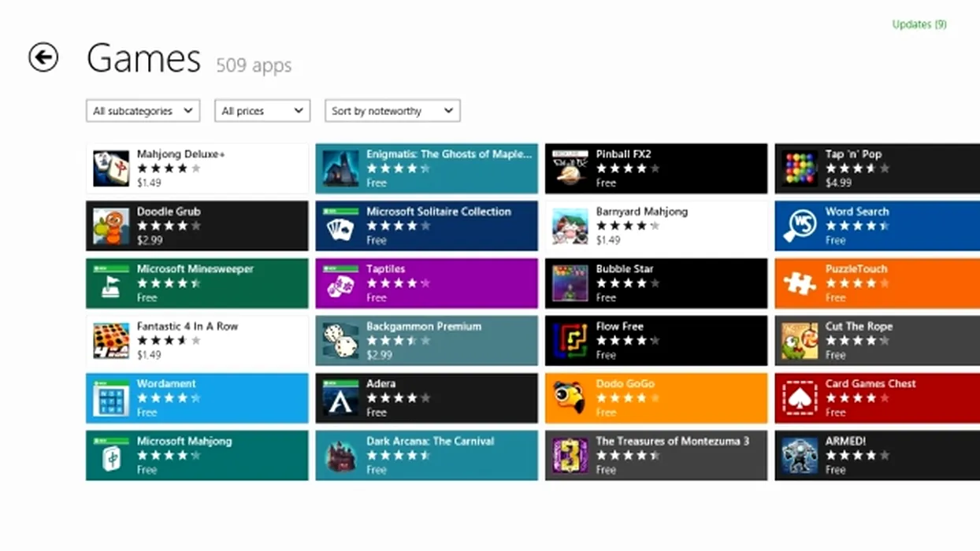Open the Wordament game tile
This screenshot has width=980, height=551.
tap(197, 398)
